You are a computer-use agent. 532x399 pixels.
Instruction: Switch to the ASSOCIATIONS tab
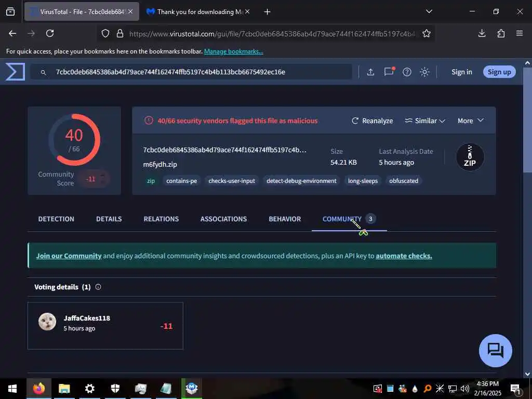(223, 219)
